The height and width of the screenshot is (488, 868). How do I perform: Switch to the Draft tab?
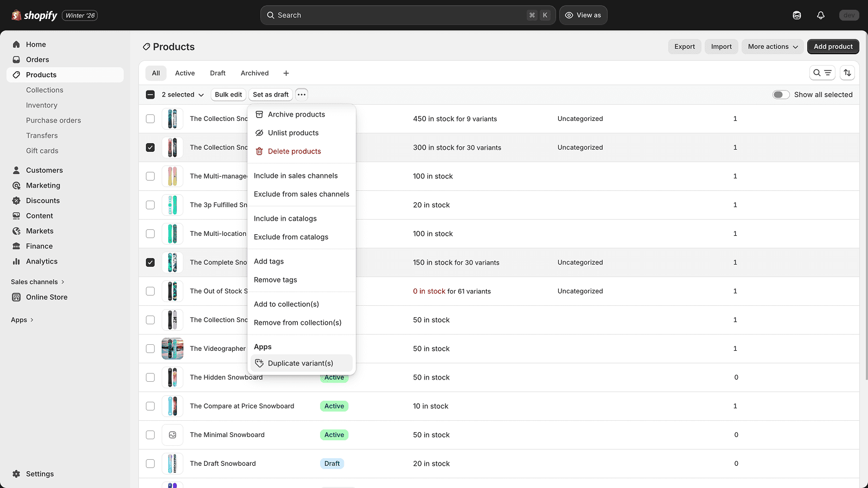(218, 73)
